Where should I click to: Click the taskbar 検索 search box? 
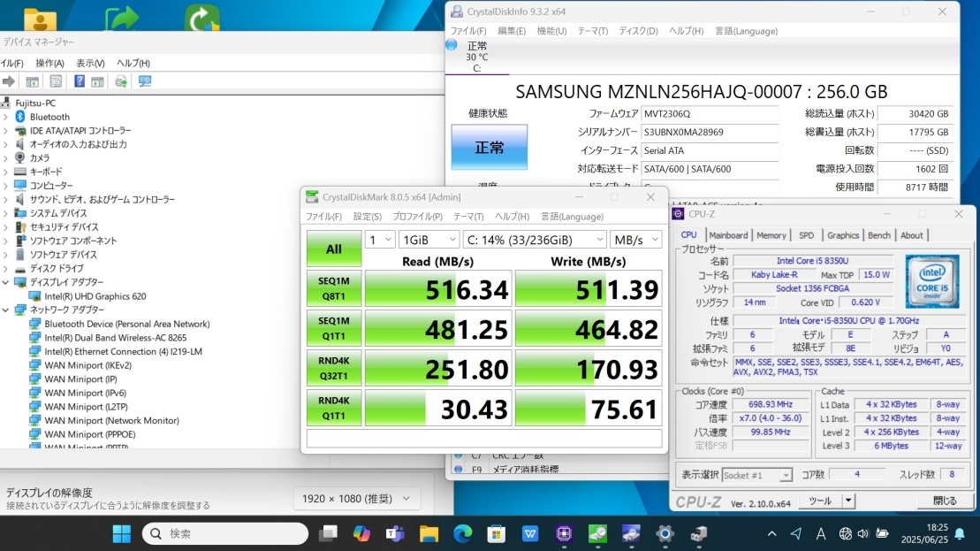[225, 533]
